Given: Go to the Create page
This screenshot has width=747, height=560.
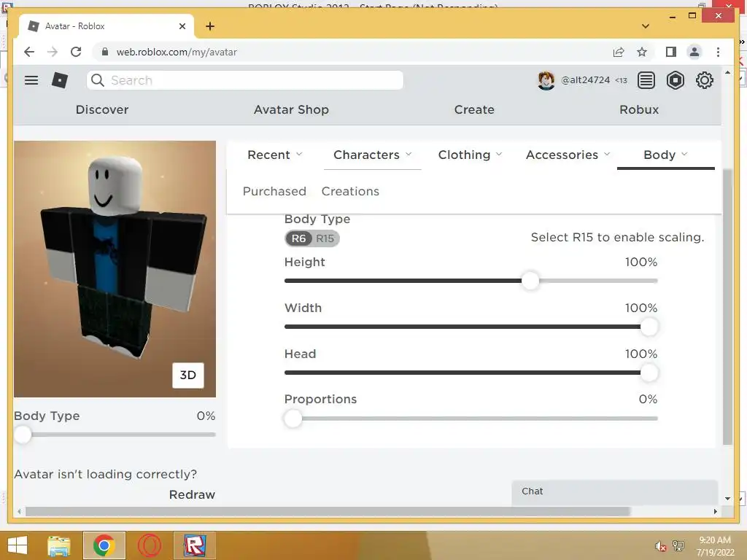Looking at the screenshot, I should tap(474, 109).
